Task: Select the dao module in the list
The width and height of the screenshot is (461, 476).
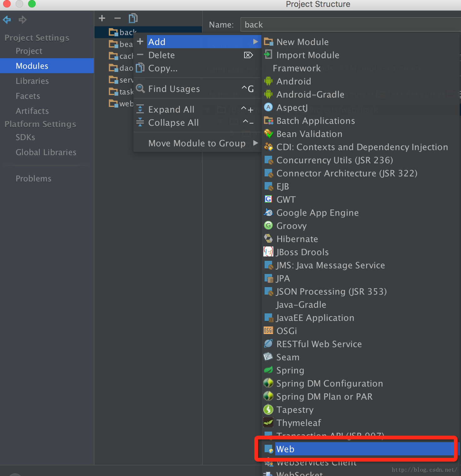Action: pos(121,68)
